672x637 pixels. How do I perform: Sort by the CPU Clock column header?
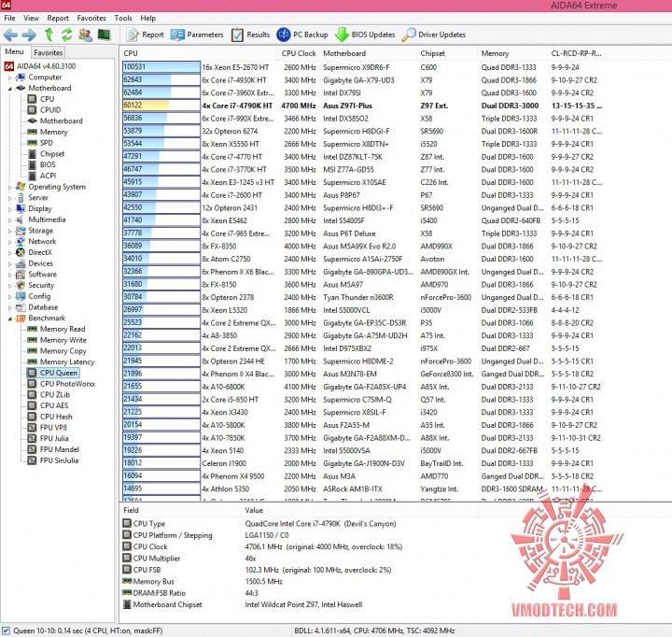[299, 53]
